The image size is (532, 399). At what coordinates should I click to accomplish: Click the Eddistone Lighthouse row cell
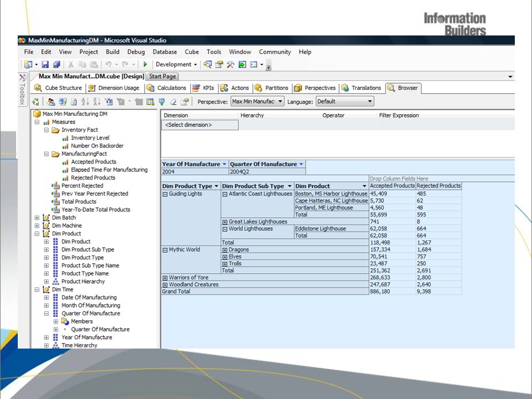(x=331, y=229)
